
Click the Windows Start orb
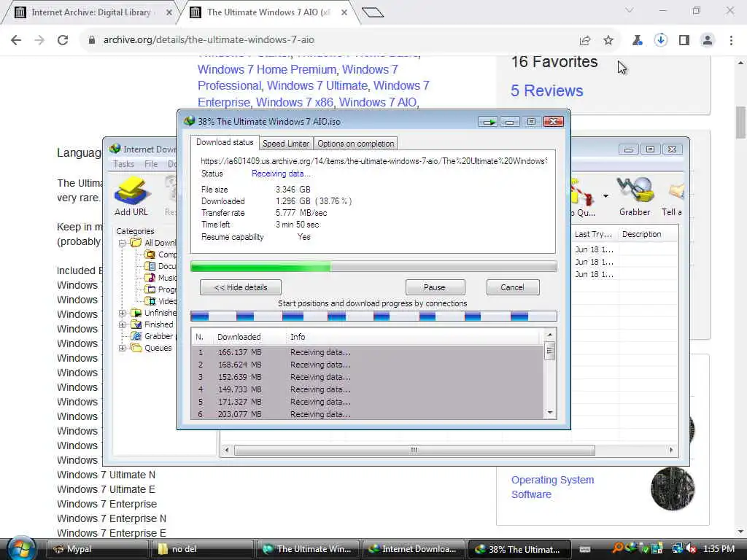pos(21,548)
